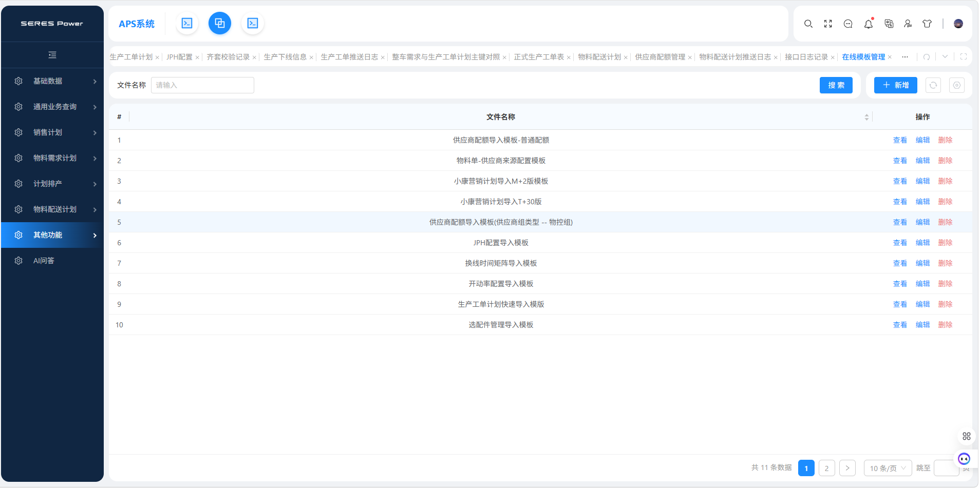Expand the 基础数据 sidebar menu
Image resolution: width=980 pixels, height=489 pixels.
[x=52, y=81]
